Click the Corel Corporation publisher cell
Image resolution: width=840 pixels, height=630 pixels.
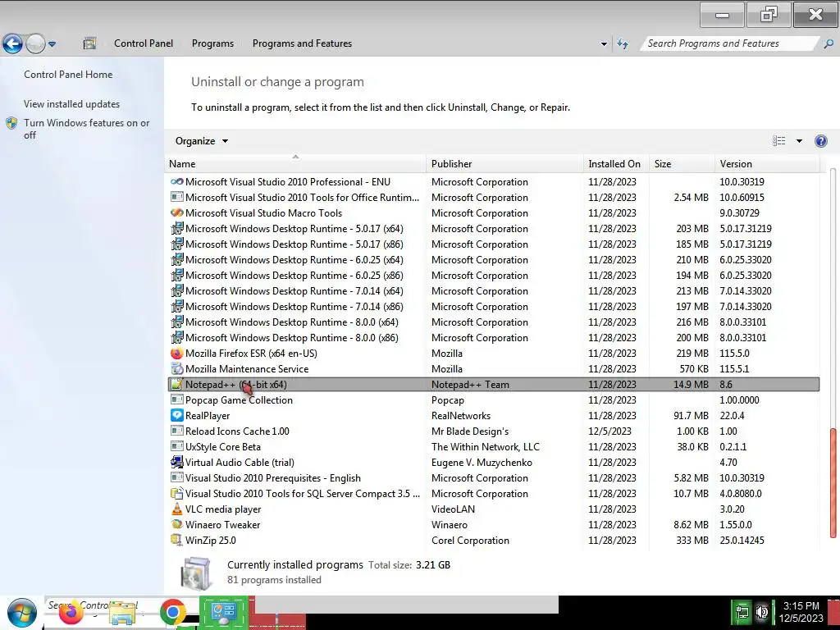click(x=470, y=541)
